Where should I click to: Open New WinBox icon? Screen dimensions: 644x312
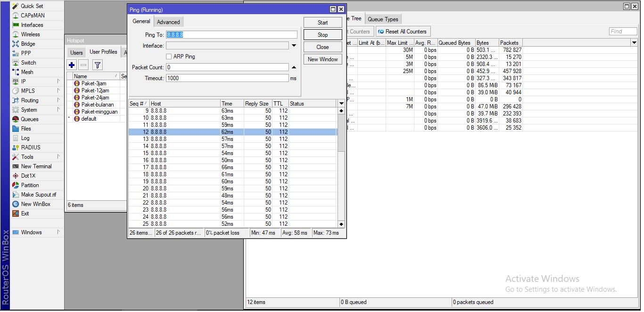pos(16,204)
